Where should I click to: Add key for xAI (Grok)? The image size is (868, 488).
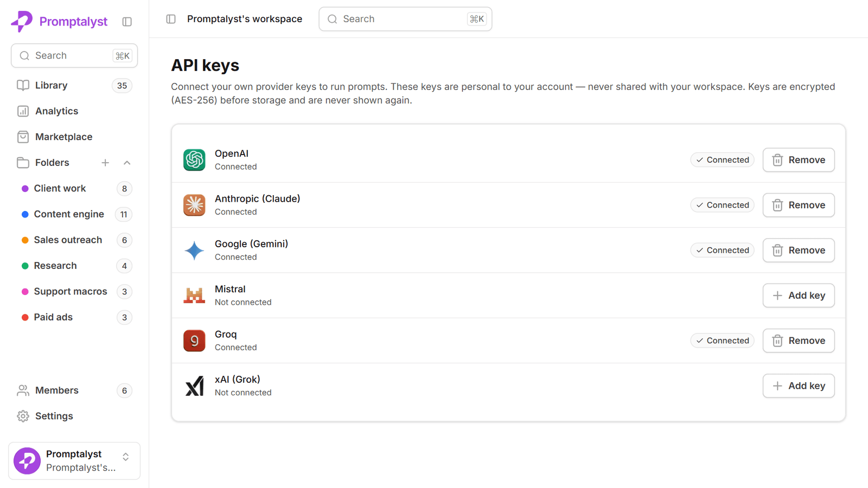point(799,386)
